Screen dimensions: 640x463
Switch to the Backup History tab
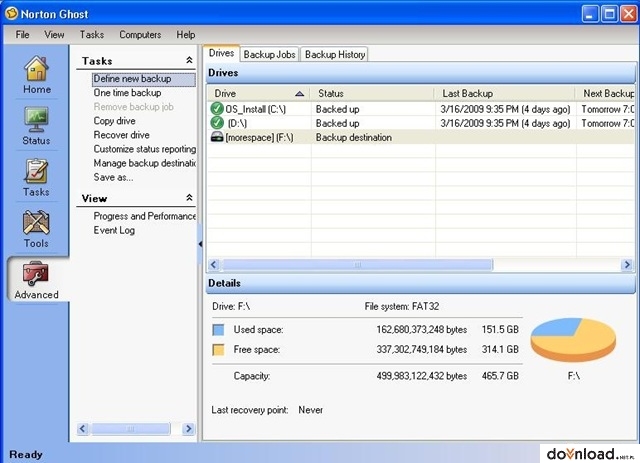coord(335,54)
